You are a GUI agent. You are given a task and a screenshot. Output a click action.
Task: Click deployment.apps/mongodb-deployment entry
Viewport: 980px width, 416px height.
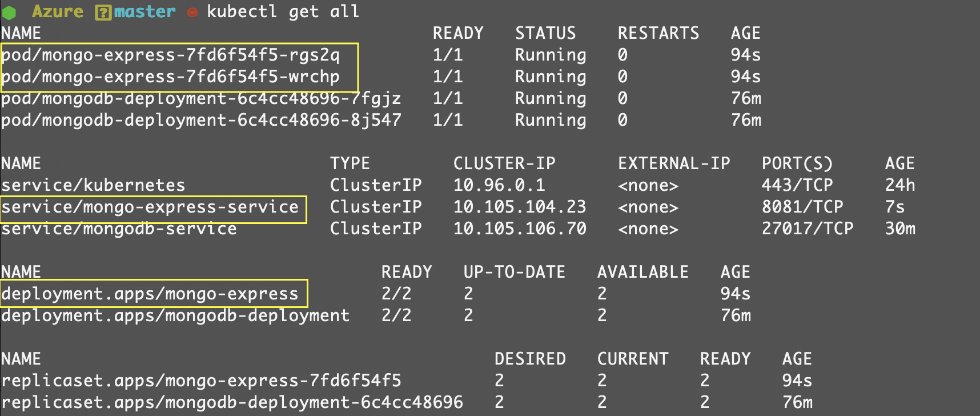click(175, 315)
